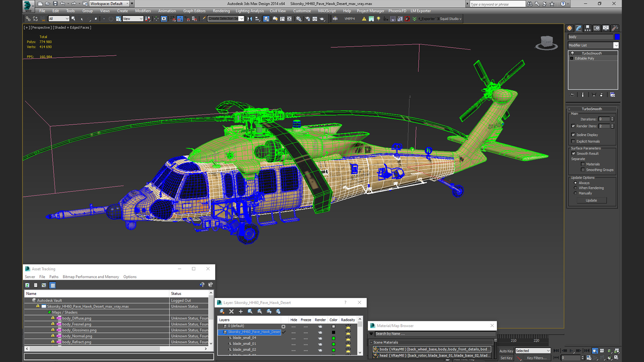This screenshot has width=644, height=362.
Task: Enable the Separate by Materials checkbox
Action: (583, 164)
